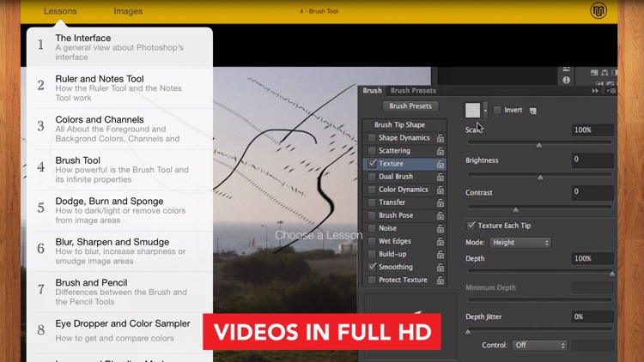Toggle the lock icon for Scattering
The image size is (644, 362).
tap(440, 151)
